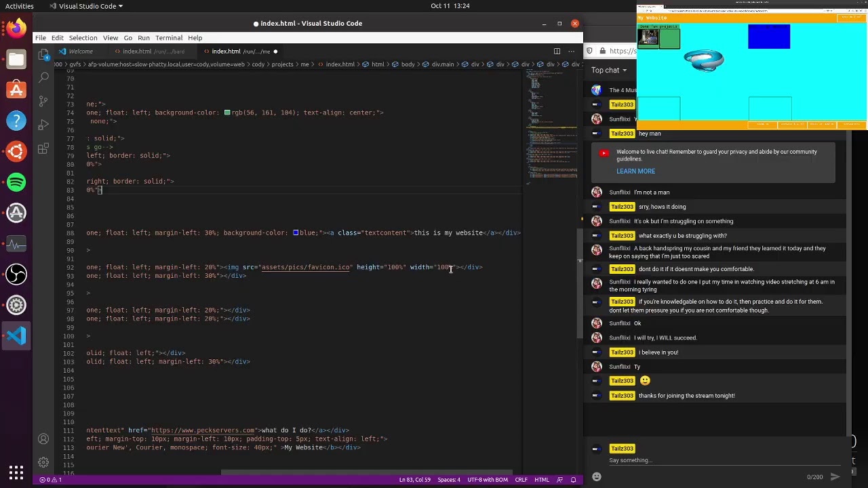Open Files from the Ubuntu dock
This screenshot has width=868, height=488.
(x=16, y=59)
